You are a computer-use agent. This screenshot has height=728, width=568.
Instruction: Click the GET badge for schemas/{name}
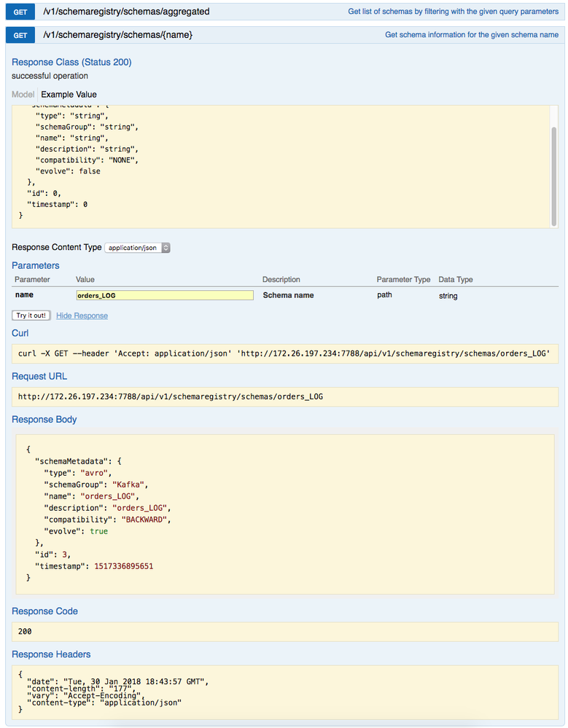(20, 35)
